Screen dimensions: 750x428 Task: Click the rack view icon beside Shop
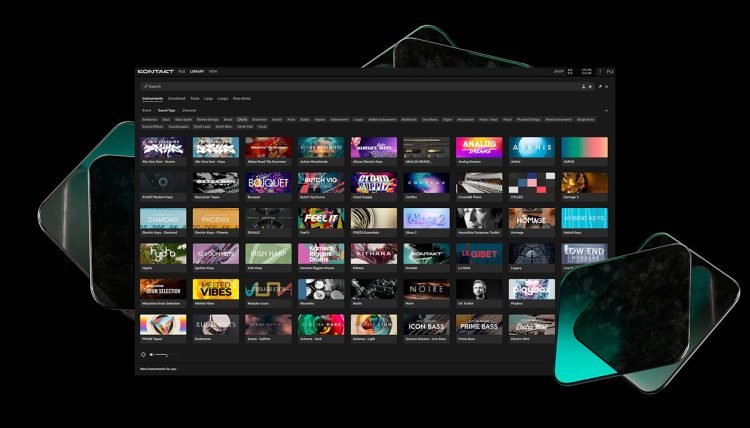pyautogui.click(x=571, y=72)
